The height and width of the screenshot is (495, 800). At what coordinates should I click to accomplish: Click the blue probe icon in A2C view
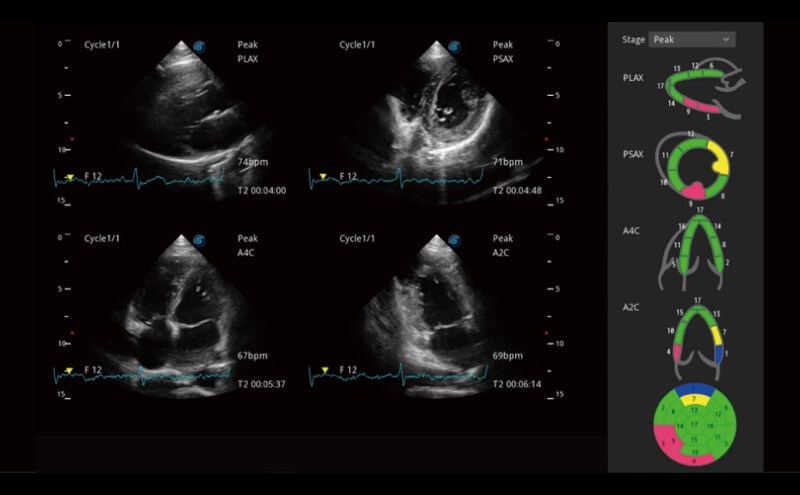click(455, 240)
